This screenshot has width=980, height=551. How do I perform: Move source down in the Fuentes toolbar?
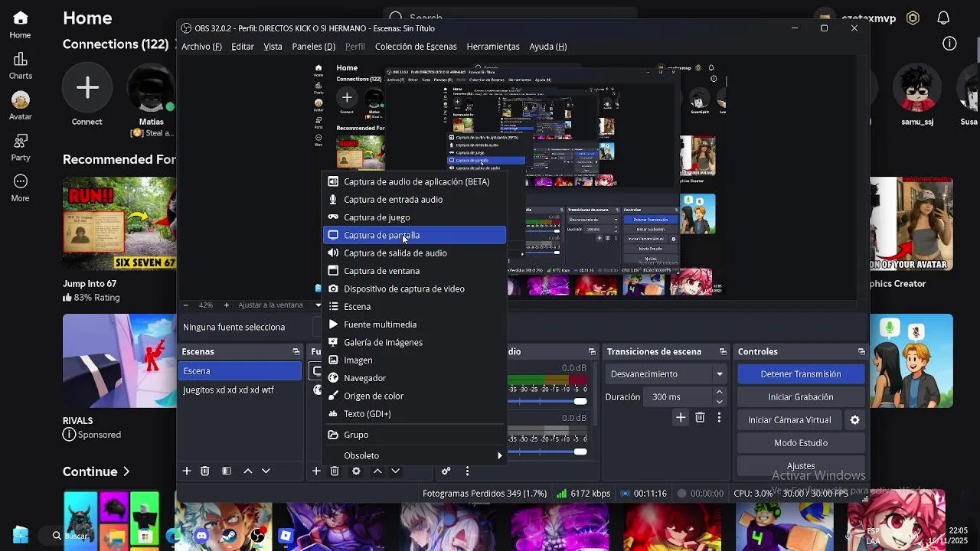(x=395, y=471)
